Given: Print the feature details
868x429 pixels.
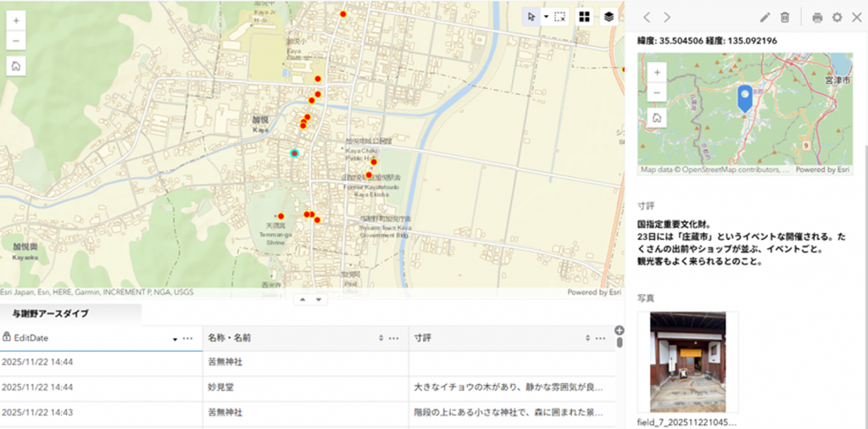Looking at the screenshot, I should pyautogui.click(x=817, y=17).
